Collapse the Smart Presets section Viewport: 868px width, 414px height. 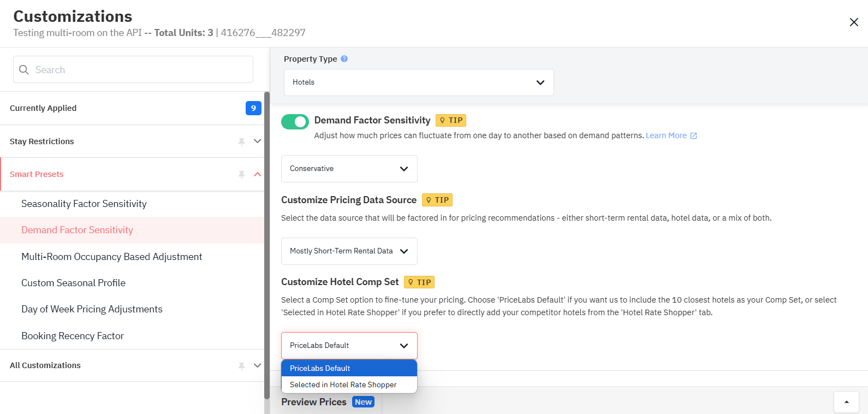[258, 174]
